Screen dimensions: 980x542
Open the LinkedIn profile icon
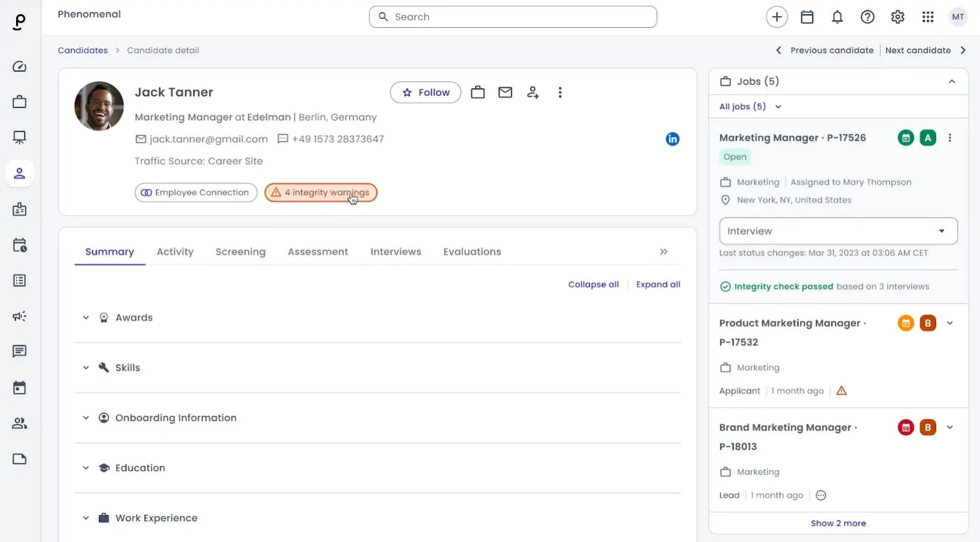(672, 139)
